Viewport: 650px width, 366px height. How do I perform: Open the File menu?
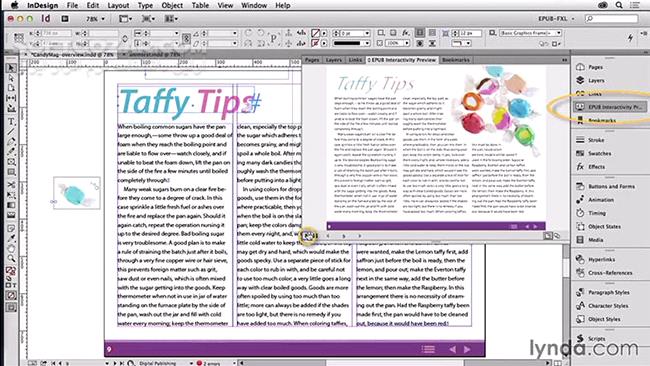tap(72, 5)
